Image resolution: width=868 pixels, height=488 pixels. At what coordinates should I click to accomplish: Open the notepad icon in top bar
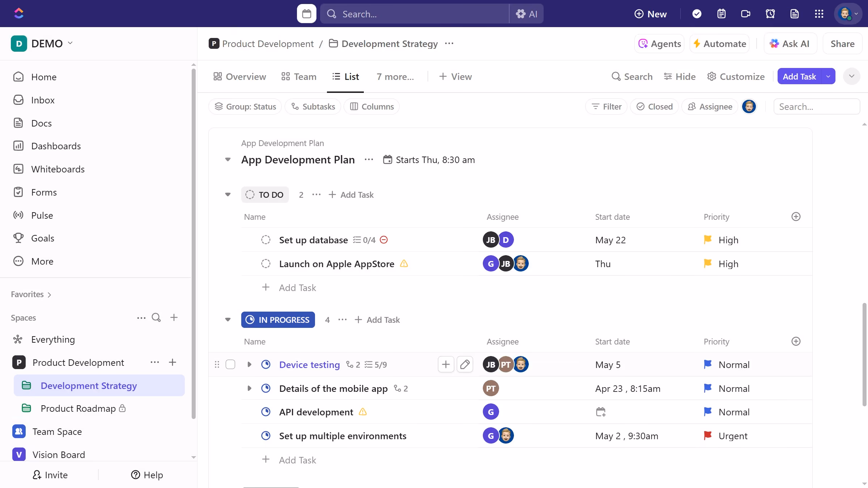pos(721,14)
